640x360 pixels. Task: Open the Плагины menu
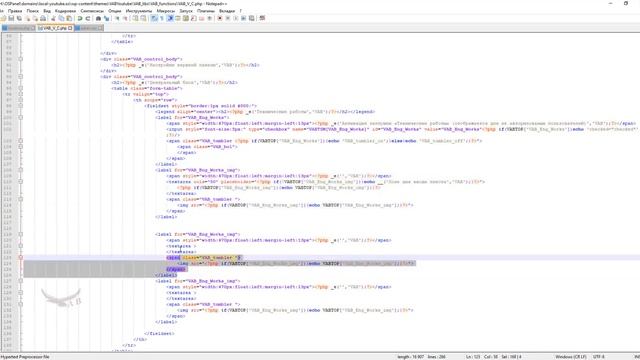point(206,11)
